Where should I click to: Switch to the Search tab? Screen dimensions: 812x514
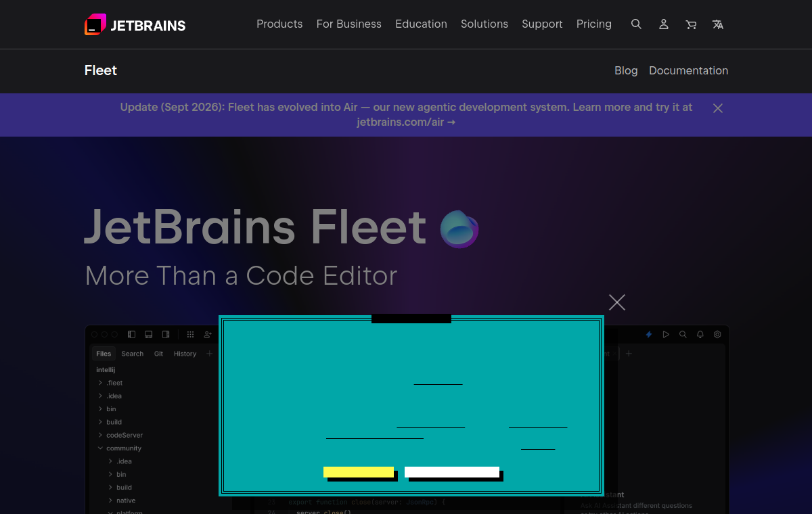(x=133, y=354)
